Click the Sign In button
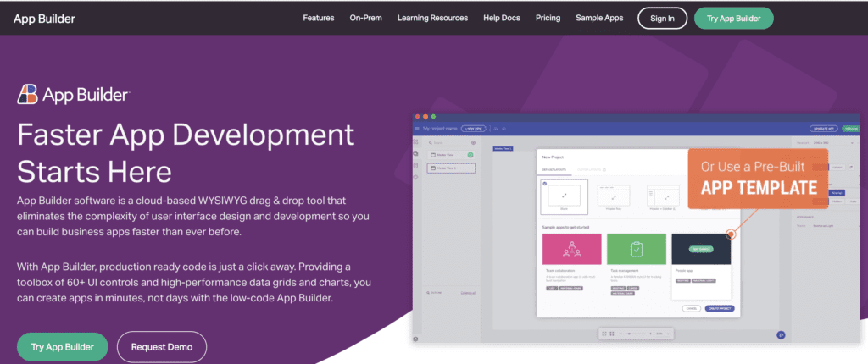This screenshot has height=364, width=868. 662,19
